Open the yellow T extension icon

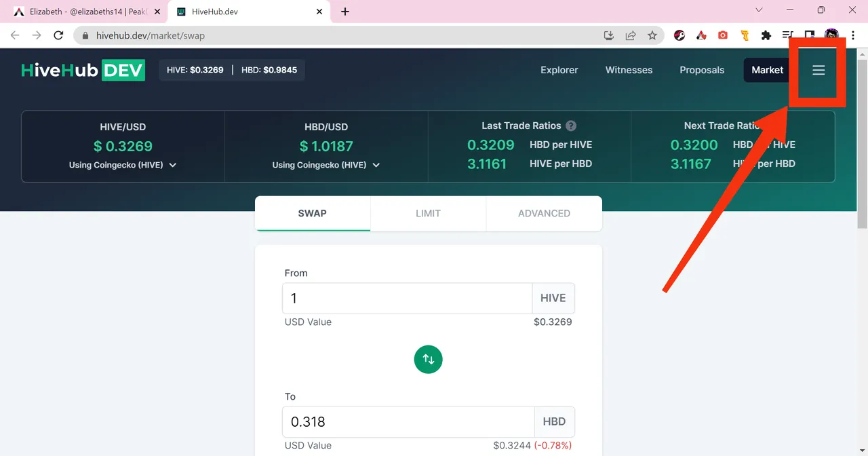(x=745, y=35)
